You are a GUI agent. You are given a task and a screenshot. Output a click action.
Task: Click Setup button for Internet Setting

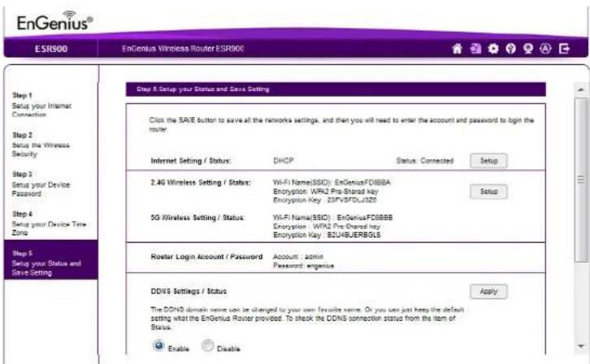point(488,161)
